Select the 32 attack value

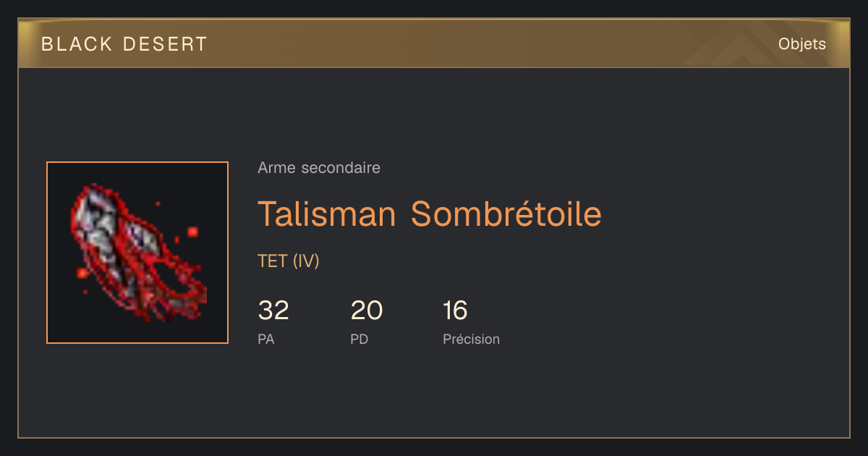pos(273,311)
